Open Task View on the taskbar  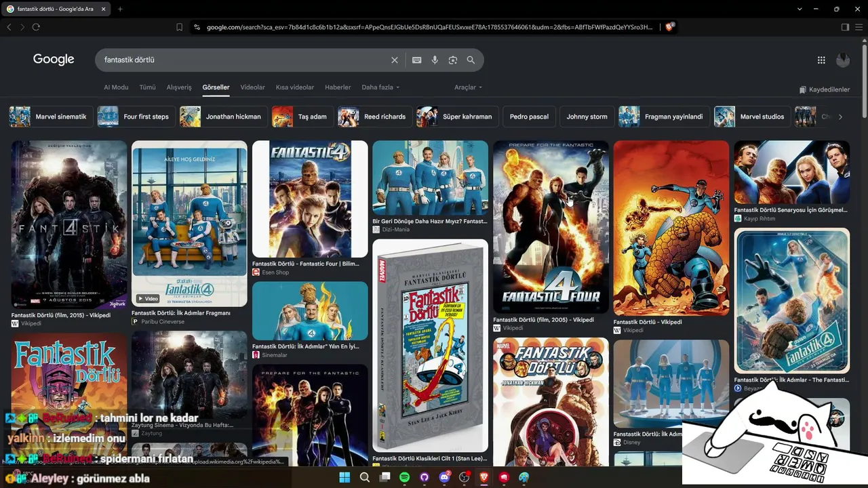coord(384,477)
